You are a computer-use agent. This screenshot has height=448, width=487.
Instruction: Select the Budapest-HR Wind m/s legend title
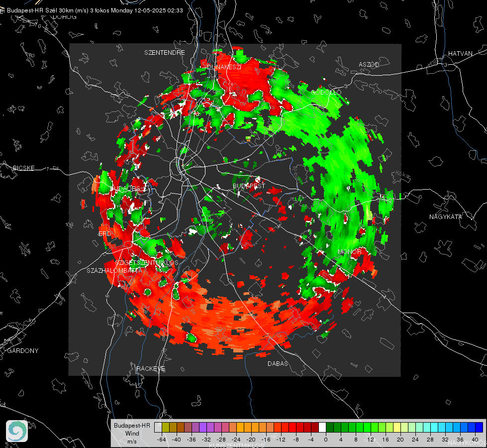pos(132,433)
